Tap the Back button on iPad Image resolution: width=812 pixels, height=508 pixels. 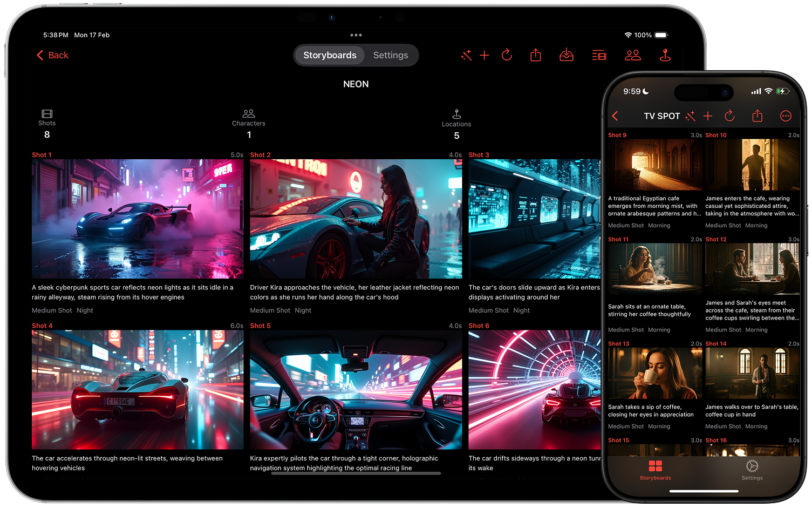tap(52, 55)
